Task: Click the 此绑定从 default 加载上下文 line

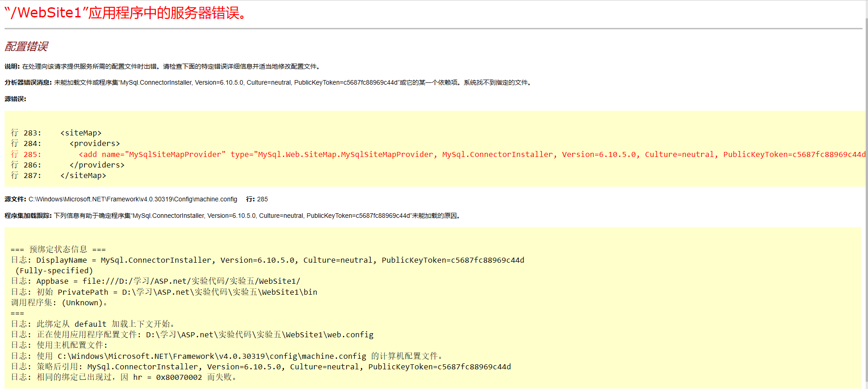Action: (x=93, y=324)
